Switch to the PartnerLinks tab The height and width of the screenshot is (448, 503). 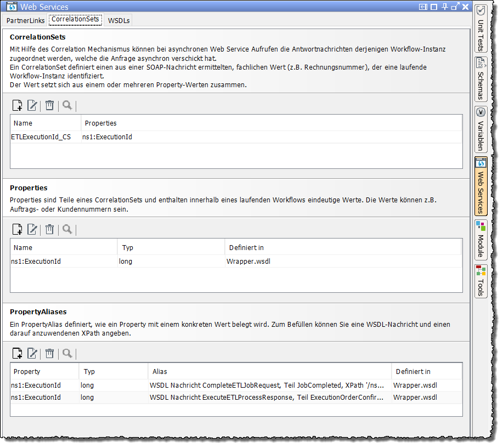pyautogui.click(x=26, y=20)
